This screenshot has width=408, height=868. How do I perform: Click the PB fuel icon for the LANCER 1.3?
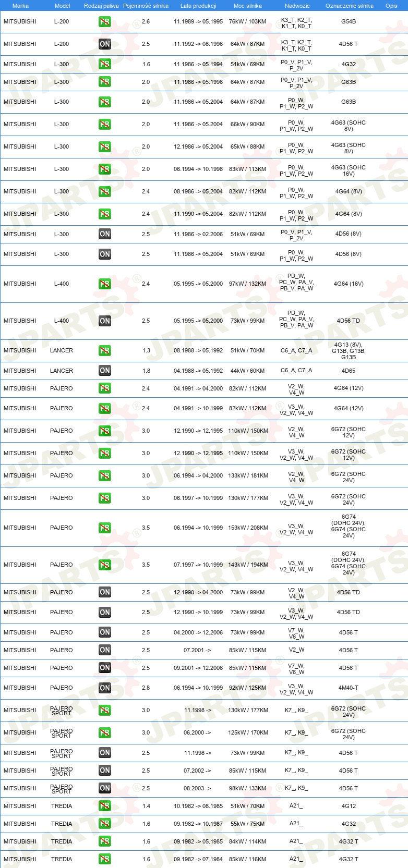point(105,351)
